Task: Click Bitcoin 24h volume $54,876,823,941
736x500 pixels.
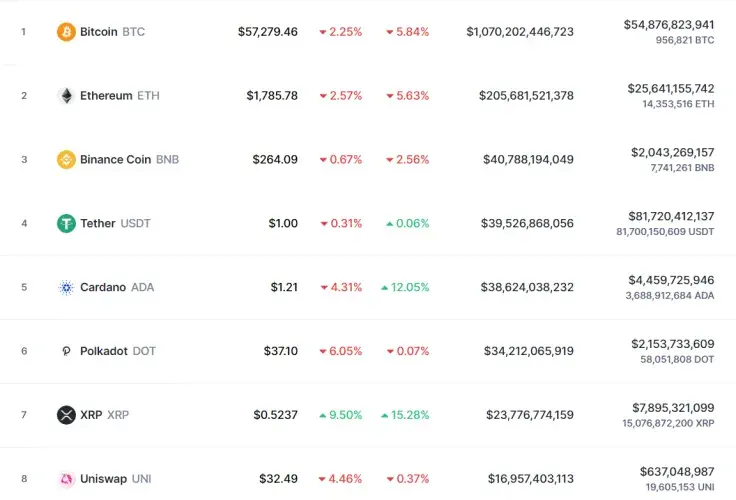Action: point(668,25)
